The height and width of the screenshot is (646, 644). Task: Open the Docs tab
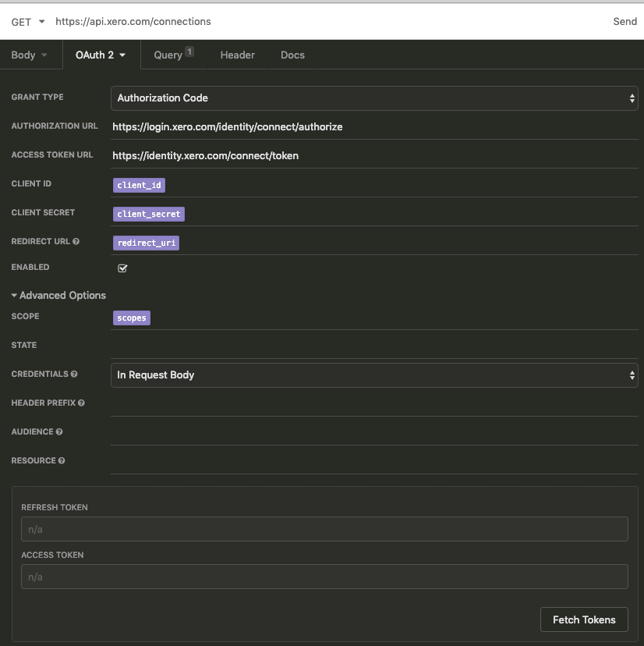coord(293,55)
